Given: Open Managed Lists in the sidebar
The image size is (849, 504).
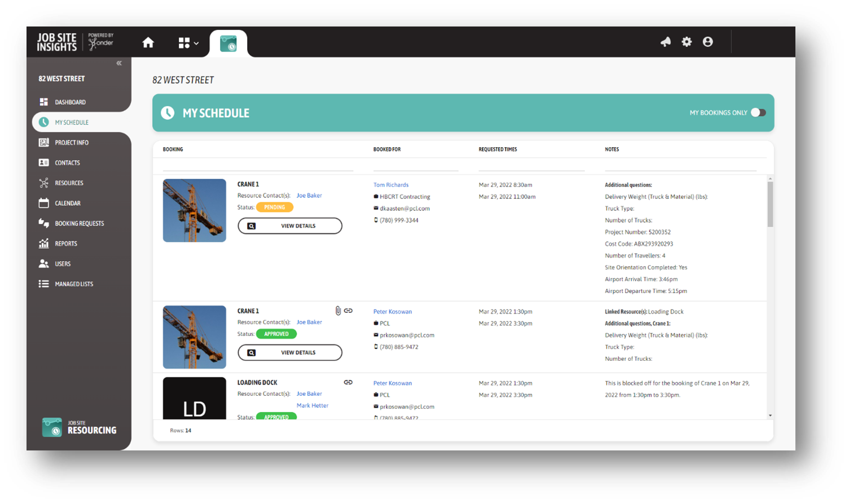Looking at the screenshot, I should (x=73, y=284).
